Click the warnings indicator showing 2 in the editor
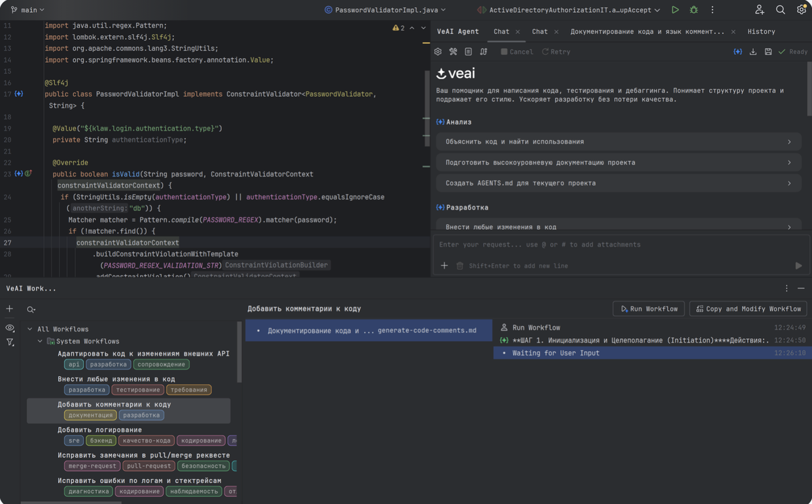The width and height of the screenshot is (812, 504). [399, 28]
